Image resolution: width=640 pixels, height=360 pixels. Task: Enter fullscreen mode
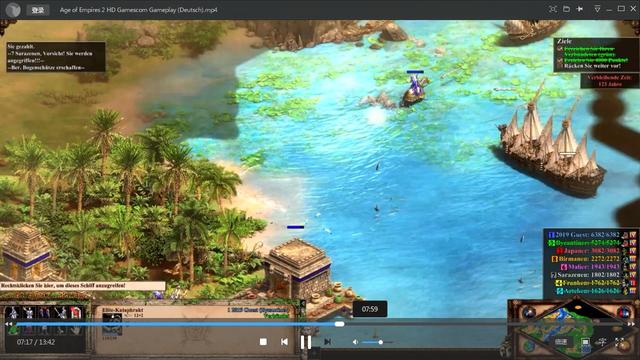pos(620,342)
